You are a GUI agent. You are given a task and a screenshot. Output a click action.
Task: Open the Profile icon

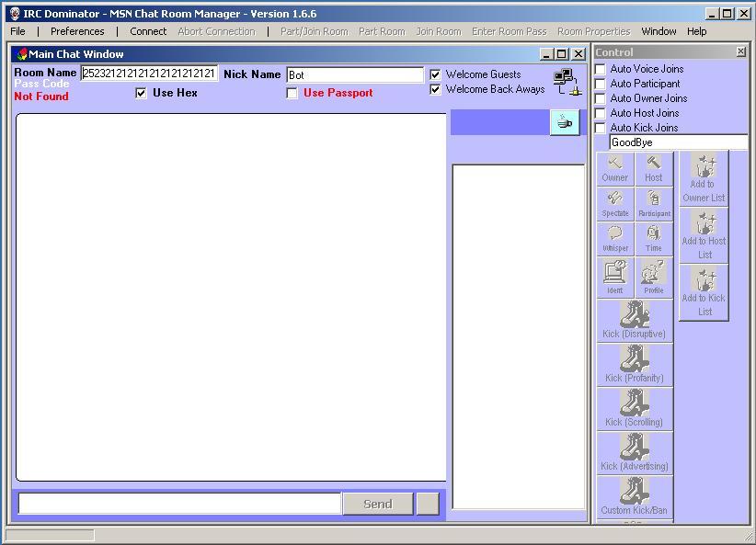click(654, 274)
